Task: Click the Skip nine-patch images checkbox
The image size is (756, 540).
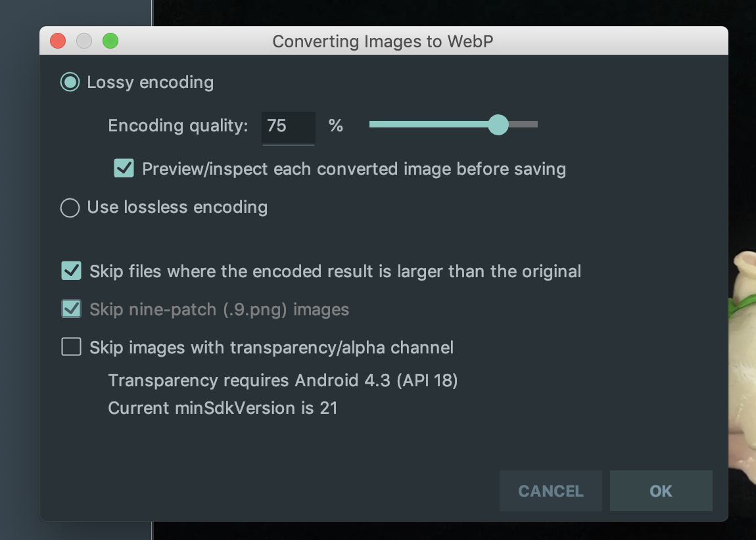Action: [71, 309]
